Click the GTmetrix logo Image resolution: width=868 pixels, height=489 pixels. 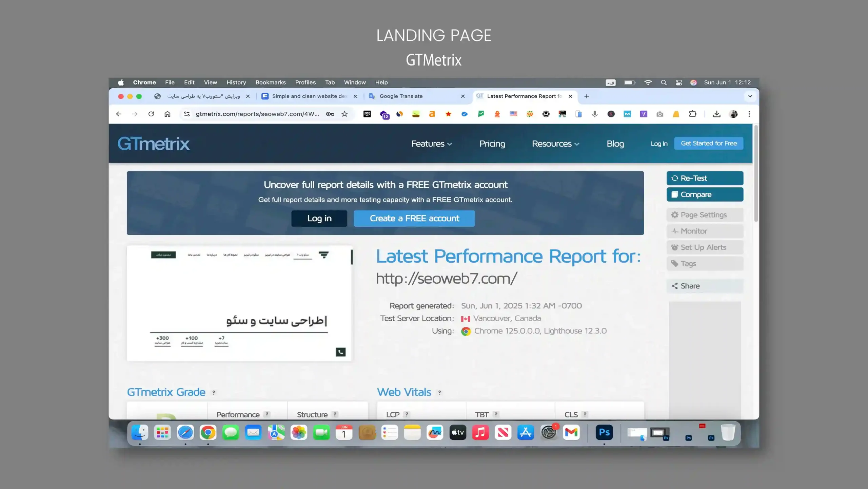pos(153,144)
